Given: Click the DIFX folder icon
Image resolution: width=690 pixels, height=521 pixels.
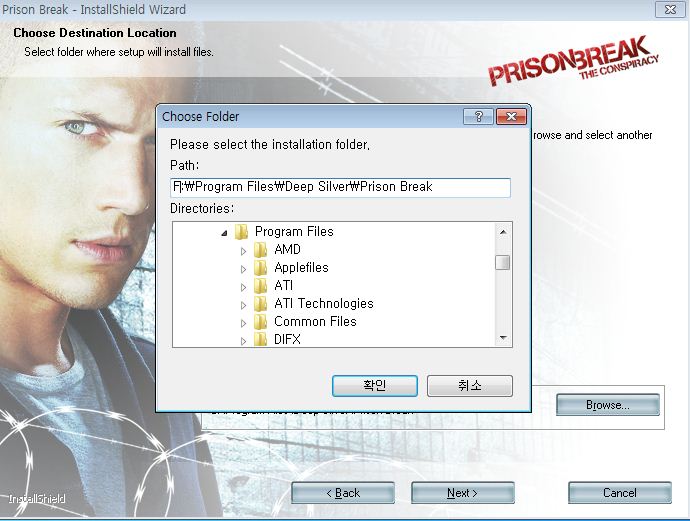Looking at the screenshot, I should [261, 339].
